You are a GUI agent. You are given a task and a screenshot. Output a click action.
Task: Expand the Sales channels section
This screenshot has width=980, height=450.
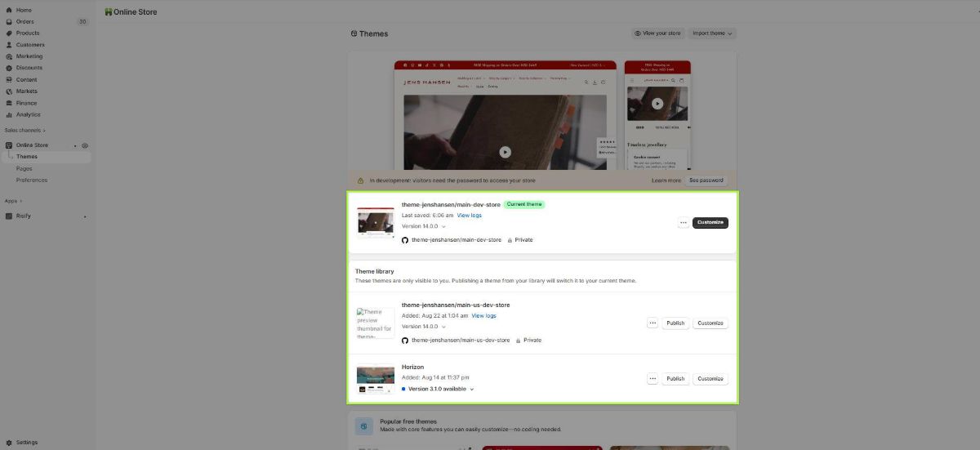(x=24, y=131)
